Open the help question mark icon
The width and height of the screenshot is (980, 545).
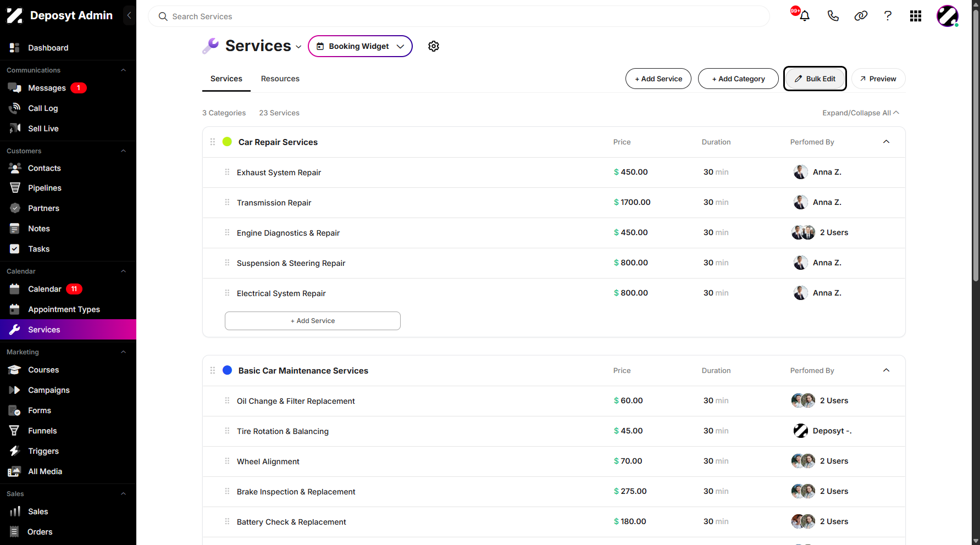coord(888,16)
